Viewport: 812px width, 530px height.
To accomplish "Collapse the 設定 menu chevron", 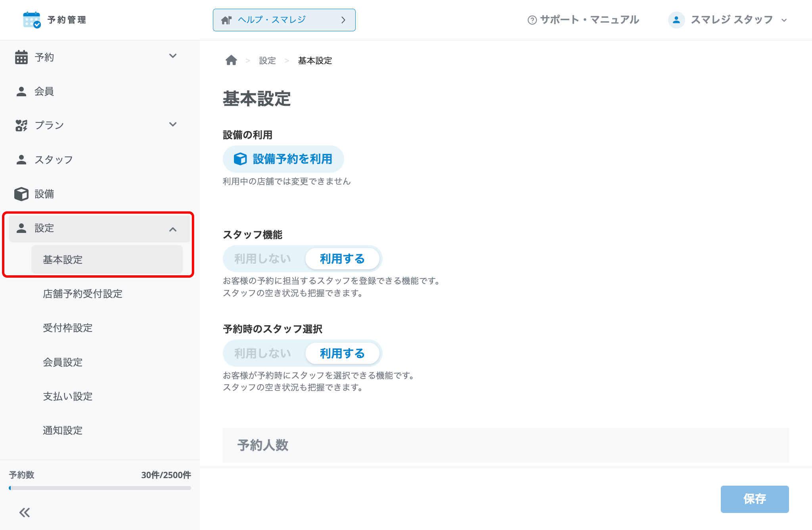I will coord(173,229).
